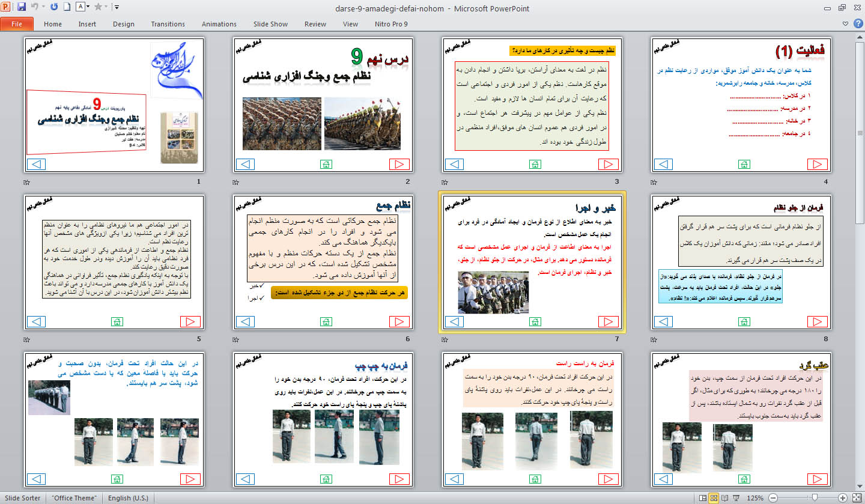
Task: Click the zoom out minus button
Action: [773, 498]
